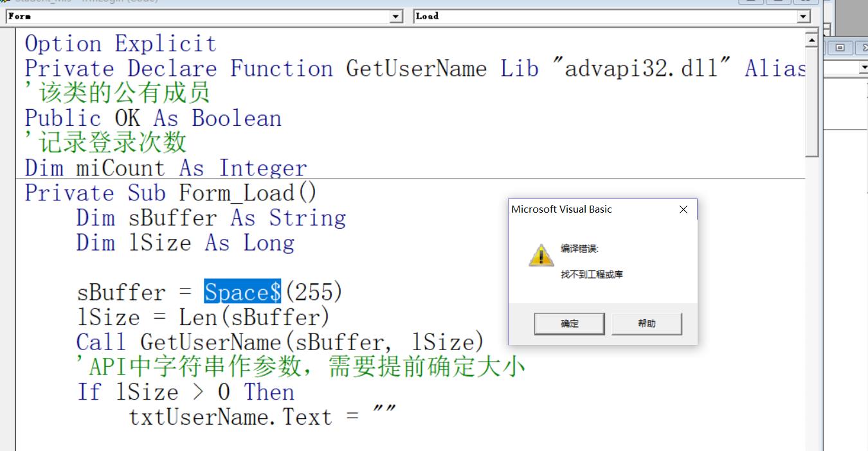The height and width of the screenshot is (451, 868).
Task: Click the 'If lSize > 0 Then' line
Action: 185,392
